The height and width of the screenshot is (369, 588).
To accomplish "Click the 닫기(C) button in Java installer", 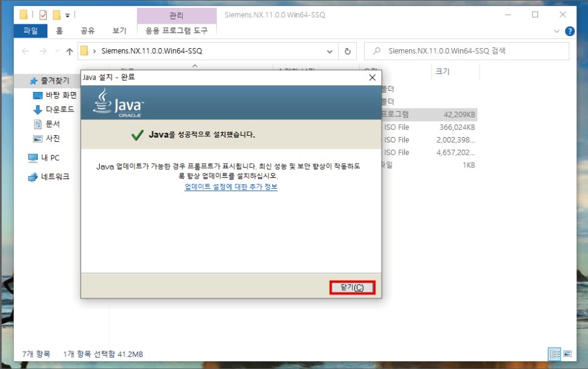I will coord(352,287).
